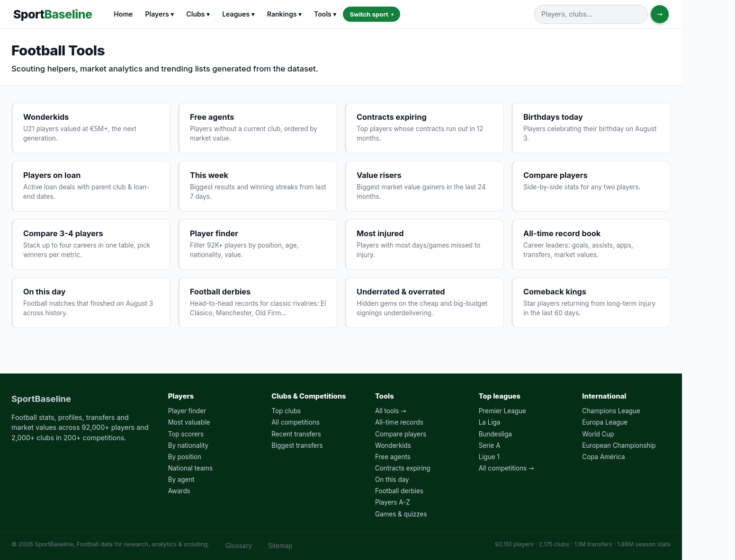This screenshot has height=560, width=735.
Task: Click the footer Bundesliga link
Action: tap(495, 434)
